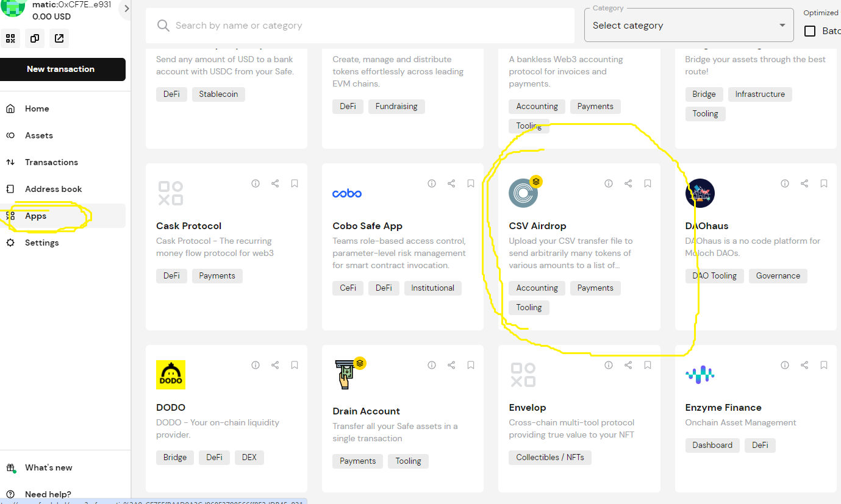Open the What's new link
This screenshot has width=841, height=504.
click(49, 467)
